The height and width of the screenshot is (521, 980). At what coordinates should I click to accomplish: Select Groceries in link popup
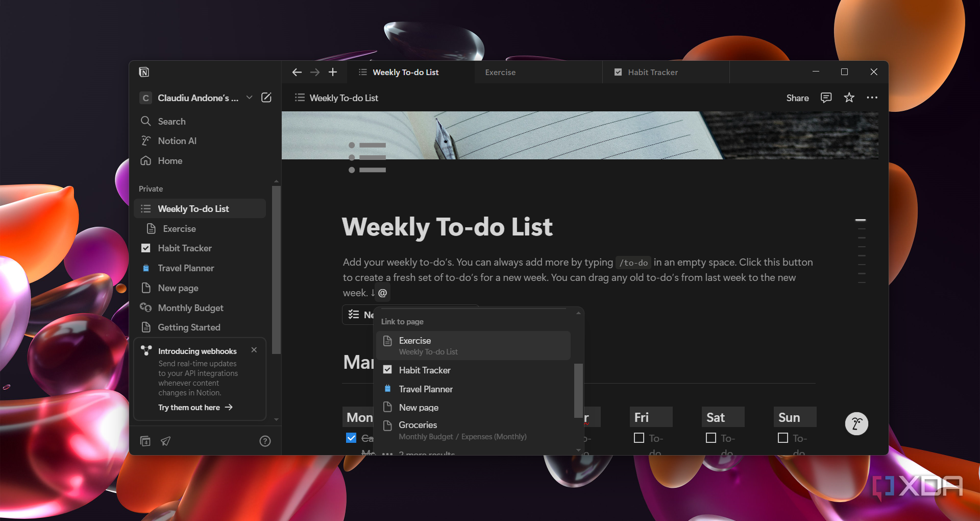[474, 431]
